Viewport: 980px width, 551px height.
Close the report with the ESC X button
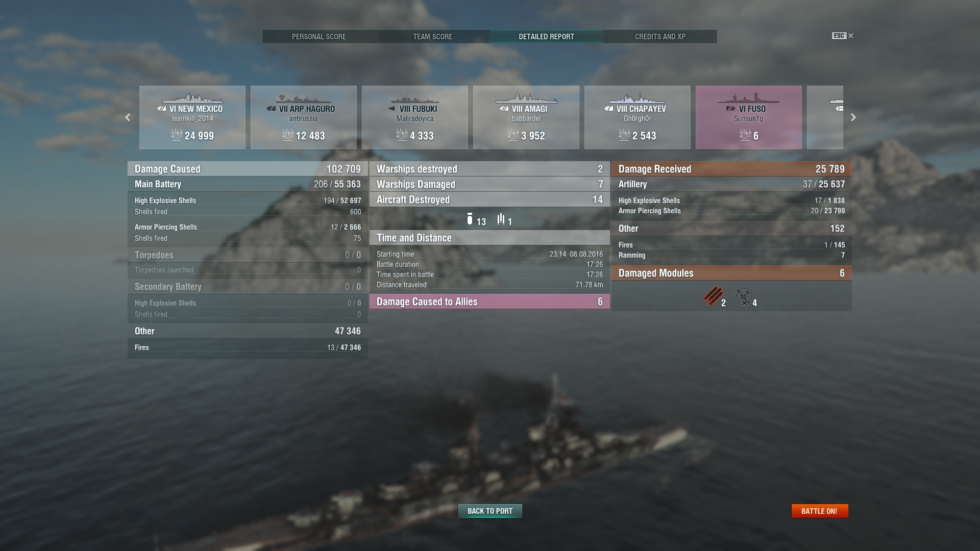843,36
